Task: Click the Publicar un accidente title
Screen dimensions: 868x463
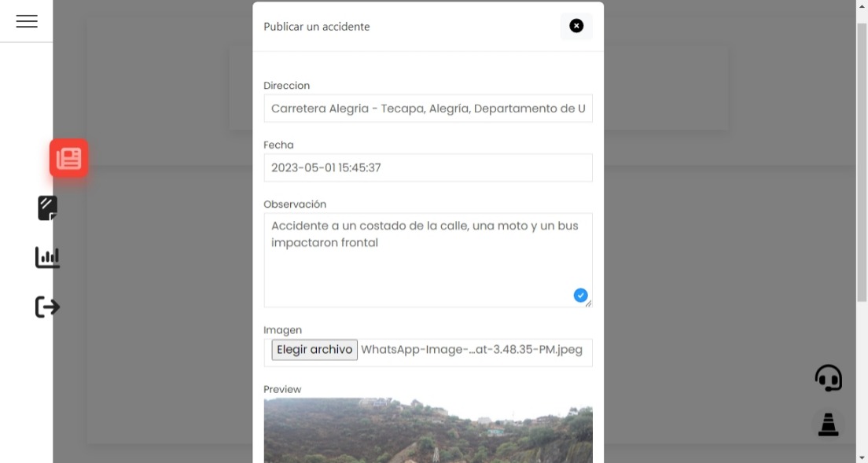Action: (316, 26)
